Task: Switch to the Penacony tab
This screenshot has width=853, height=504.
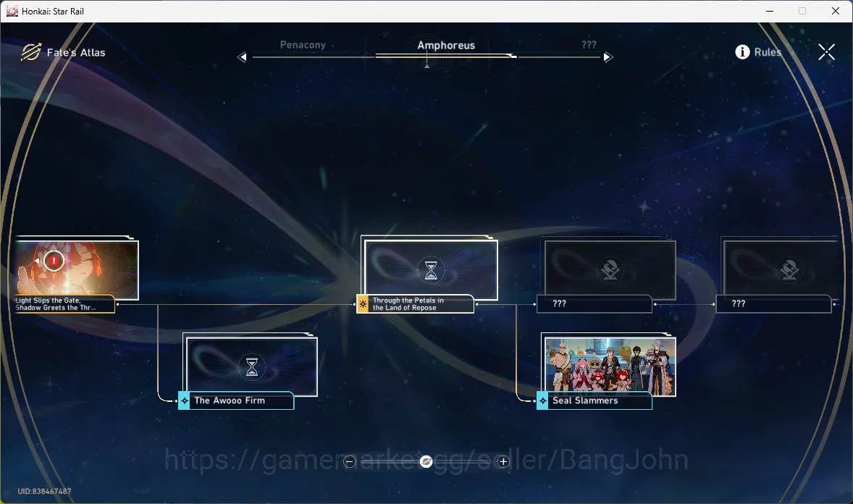Action: (303, 45)
